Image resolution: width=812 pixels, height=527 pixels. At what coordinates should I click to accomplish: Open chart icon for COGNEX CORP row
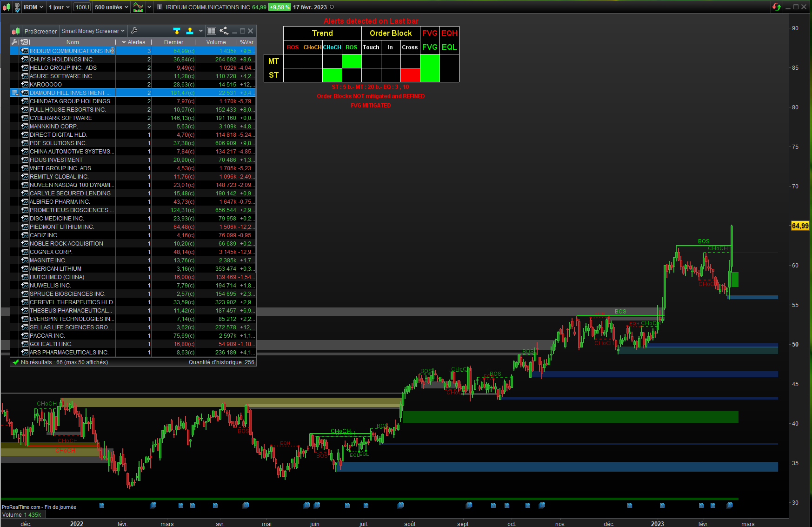25,252
